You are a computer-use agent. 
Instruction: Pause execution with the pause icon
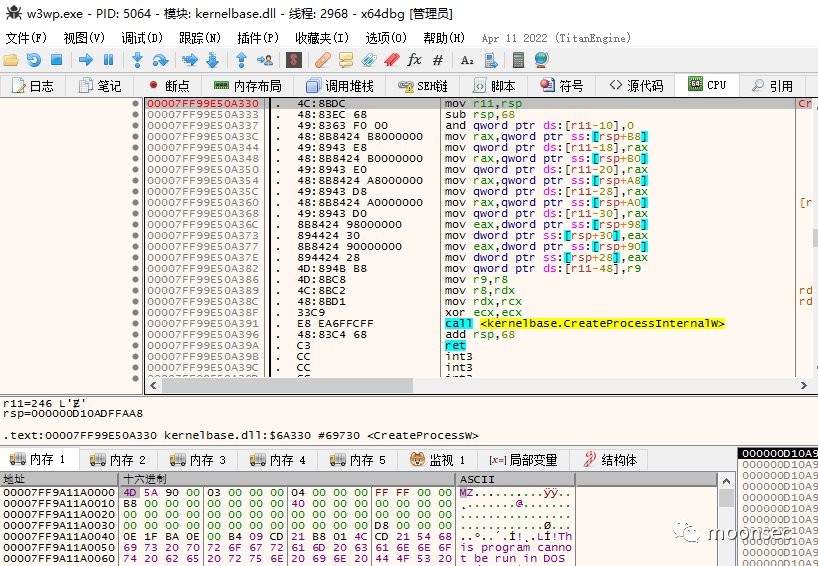pos(109,60)
